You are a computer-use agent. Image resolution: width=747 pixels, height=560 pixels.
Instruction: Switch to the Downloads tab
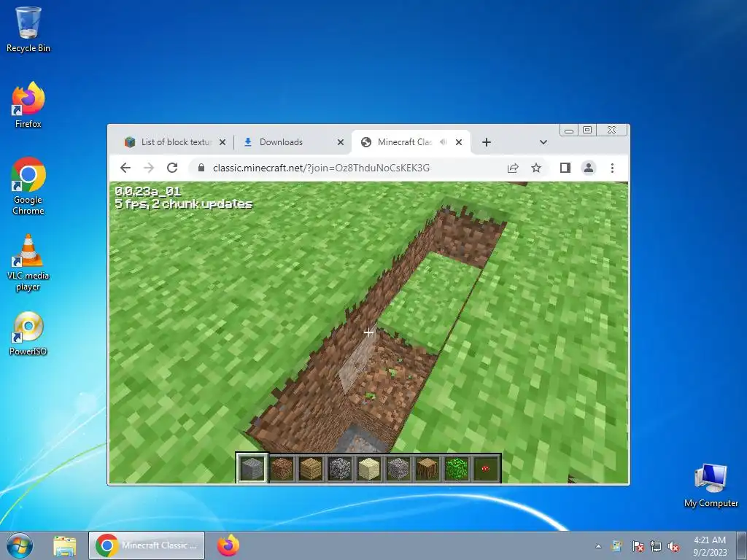pos(281,142)
